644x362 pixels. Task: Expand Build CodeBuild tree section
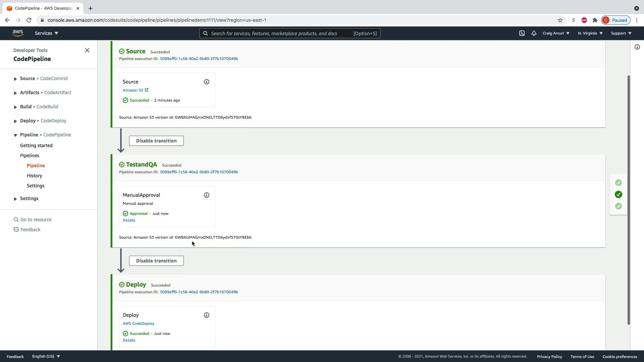coord(15,107)
